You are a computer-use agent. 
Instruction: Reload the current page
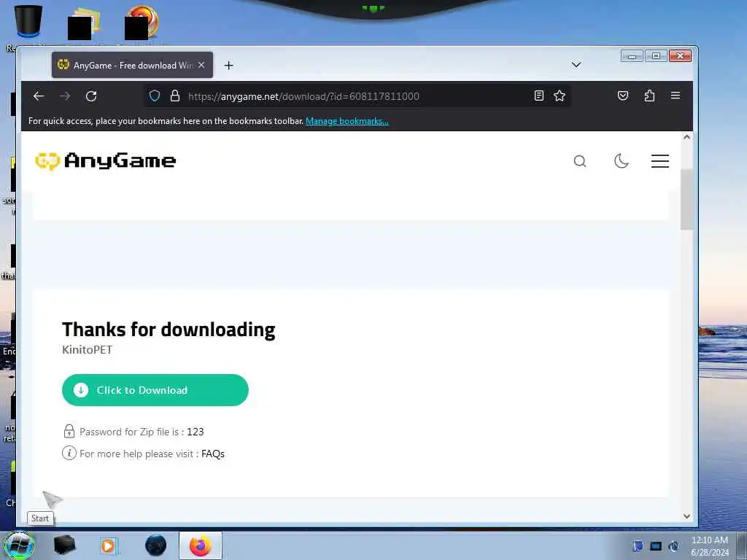click(x=91, y=96)
